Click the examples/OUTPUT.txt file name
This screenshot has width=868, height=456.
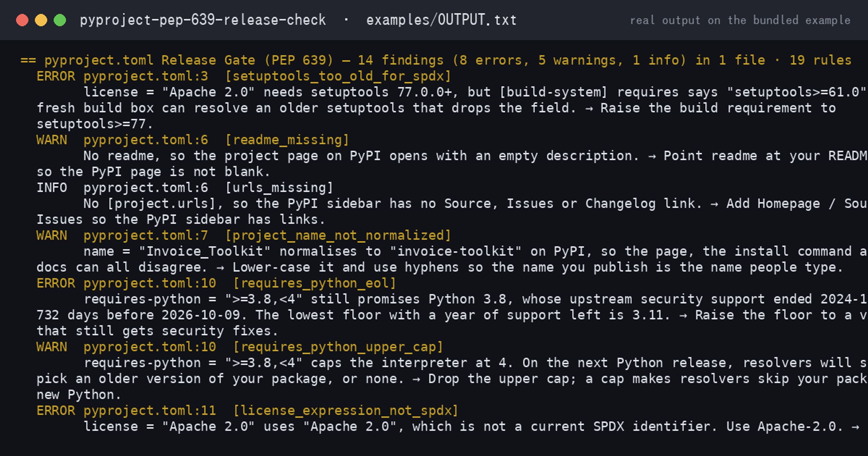click(x=441, y=20)
